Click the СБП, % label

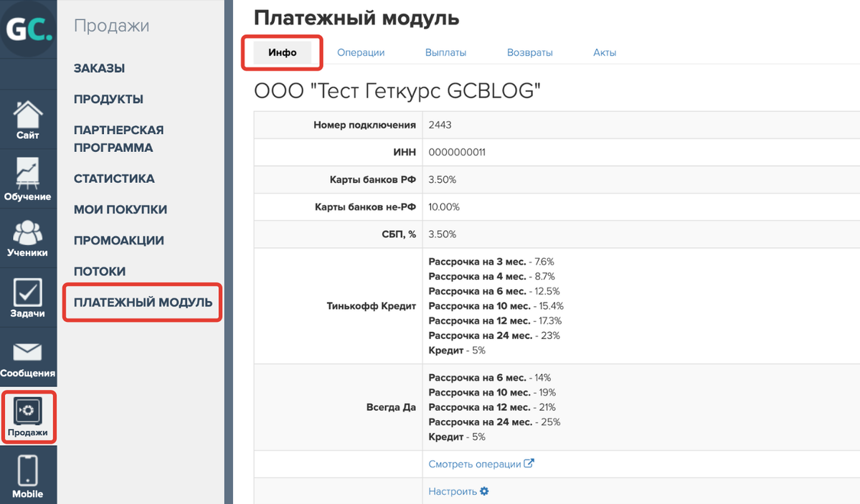point(399,234)
